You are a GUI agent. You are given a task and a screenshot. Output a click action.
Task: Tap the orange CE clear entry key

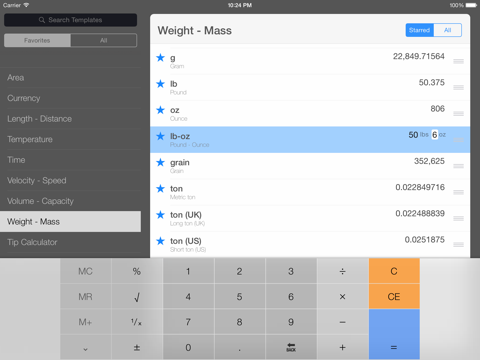click(x=394, y=297)
